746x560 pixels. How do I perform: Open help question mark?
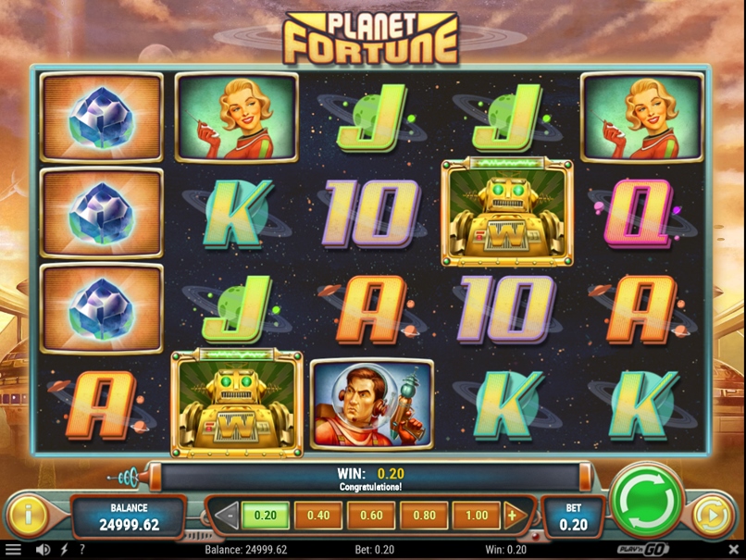click(82, 550)
